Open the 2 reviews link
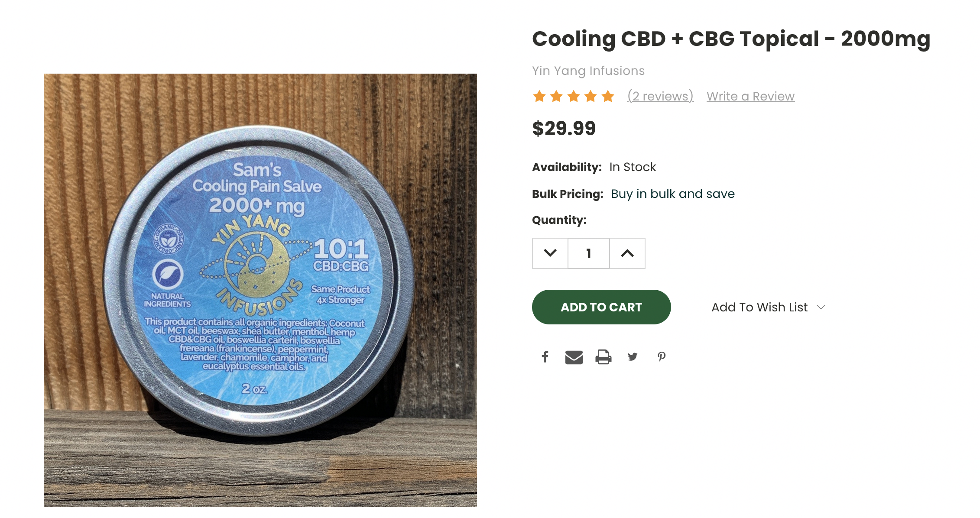Viewport: 980px width, 518px height. click(x=660, y=96)
